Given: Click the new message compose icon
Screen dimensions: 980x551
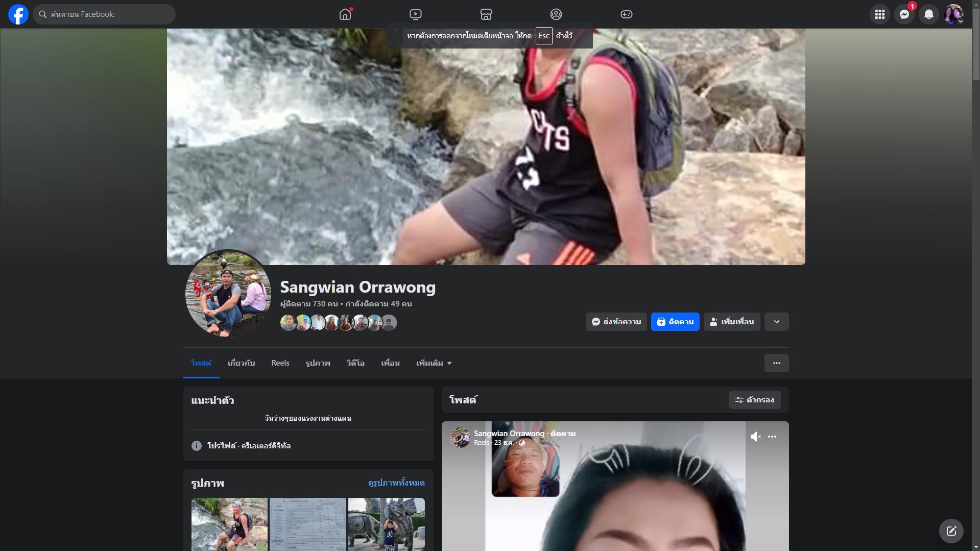Looking at the screenshot, I should (x=951, y=531).
